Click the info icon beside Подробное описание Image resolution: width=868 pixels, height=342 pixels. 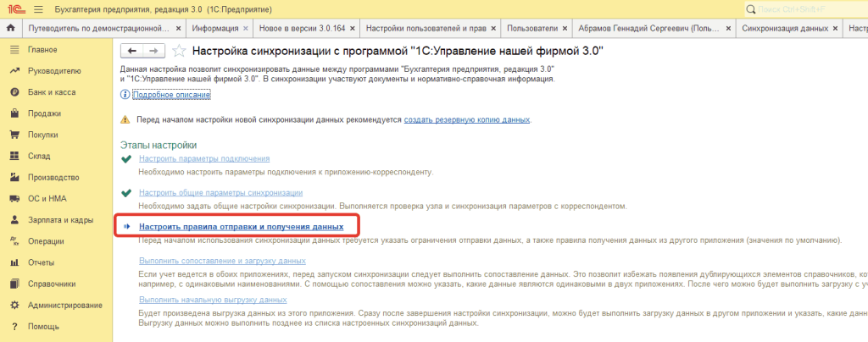click(x=125, y=95)
